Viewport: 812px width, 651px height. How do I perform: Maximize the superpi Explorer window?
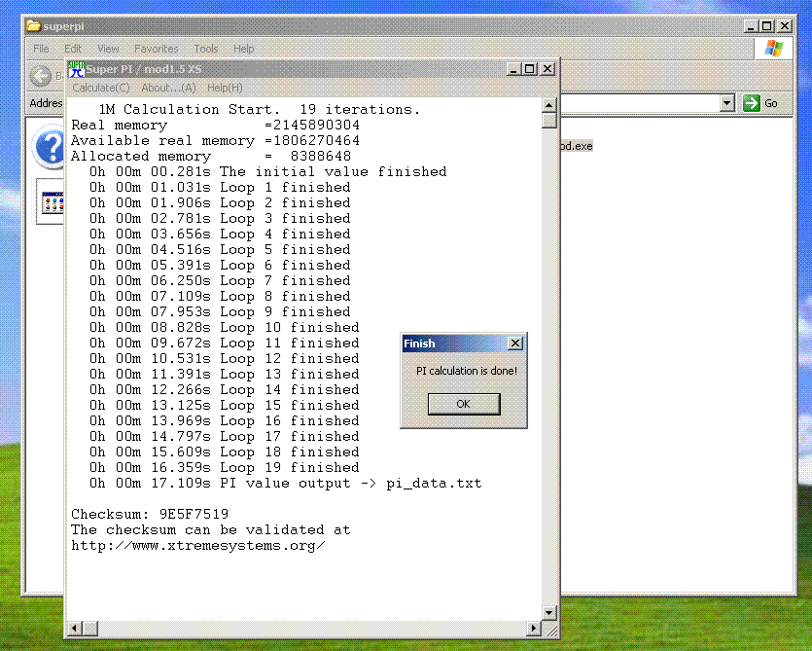click(x=767, y=26)
